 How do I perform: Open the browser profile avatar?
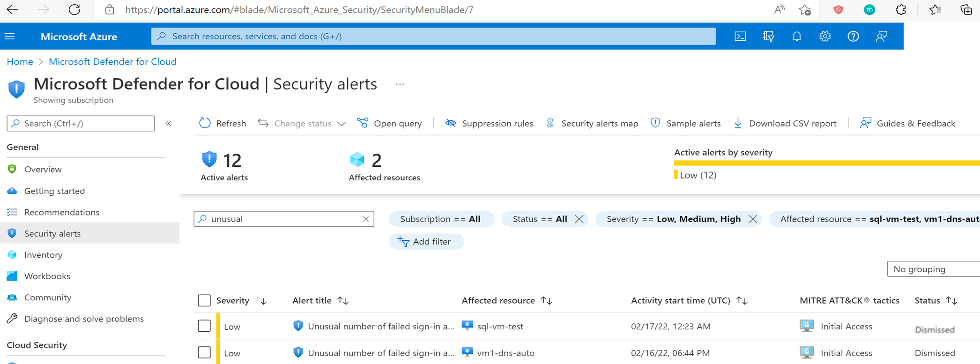coord(869,10)
